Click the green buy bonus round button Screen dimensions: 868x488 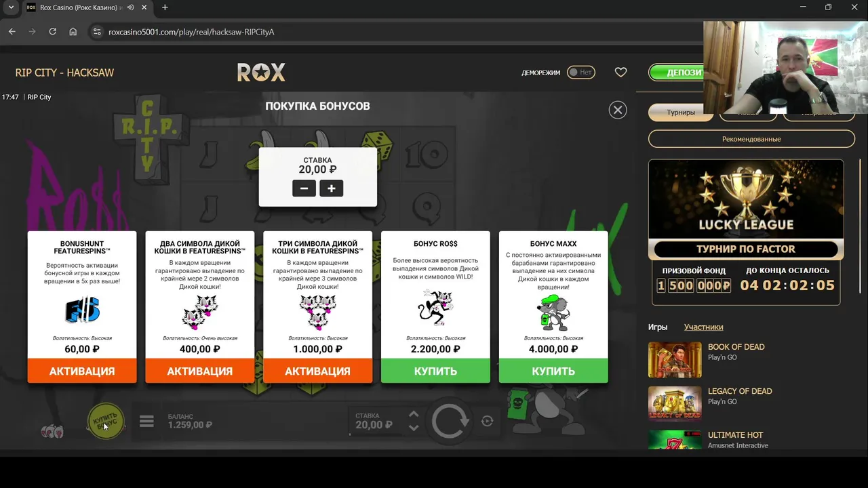coord(106,421)
